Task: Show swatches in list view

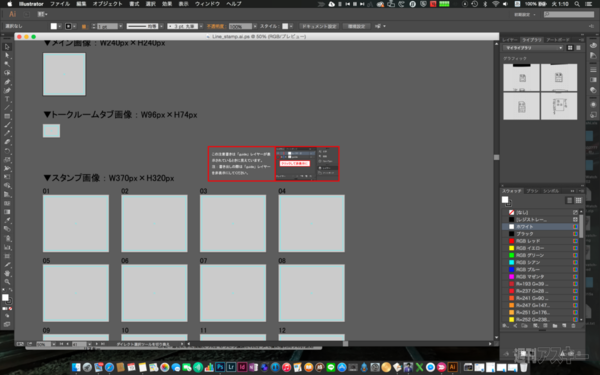Action: 569,201
